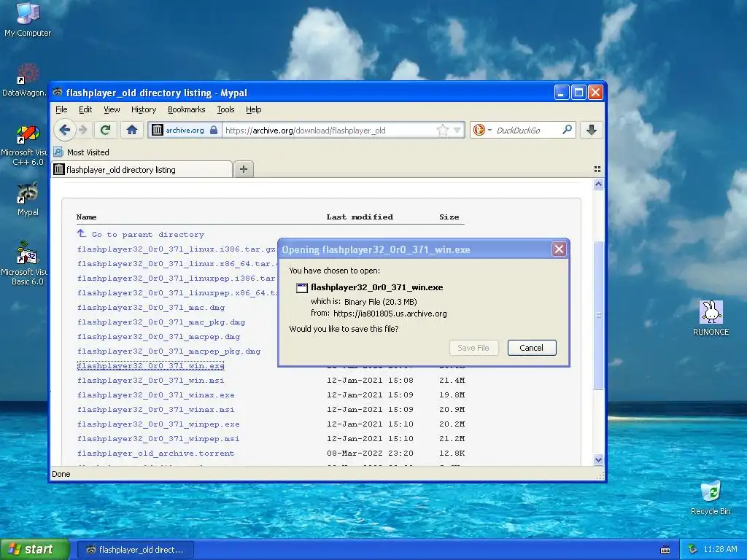Click Go to parent directory link

click(x=147, y=234)
